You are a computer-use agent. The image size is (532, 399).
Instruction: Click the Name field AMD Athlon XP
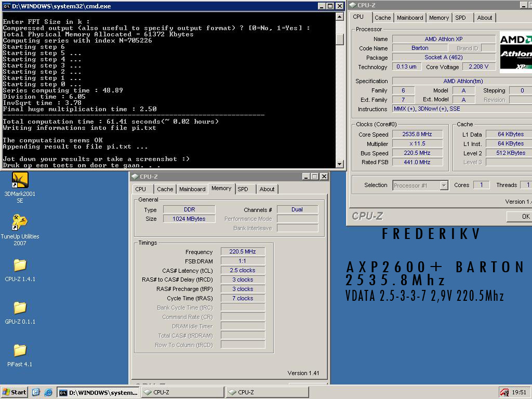[444, 38]
